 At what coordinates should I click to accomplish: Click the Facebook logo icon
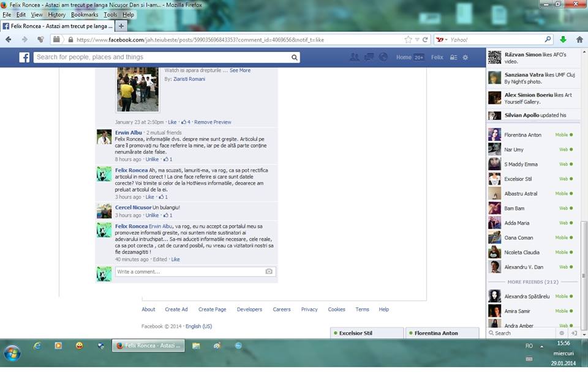pyautogui.click(x=24, y=58)
